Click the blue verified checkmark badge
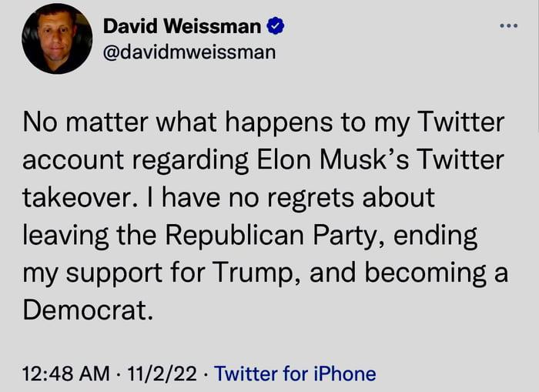 pos(276,27)
